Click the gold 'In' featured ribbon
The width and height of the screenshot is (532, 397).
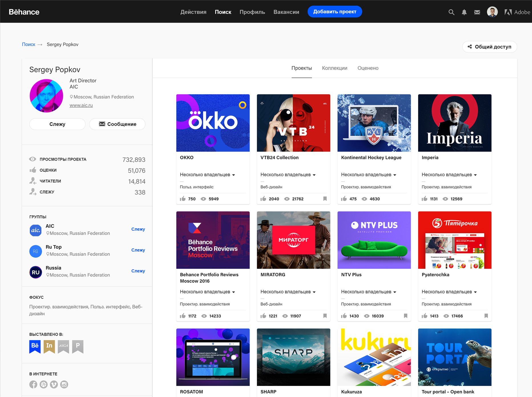[x=49, y=347]
